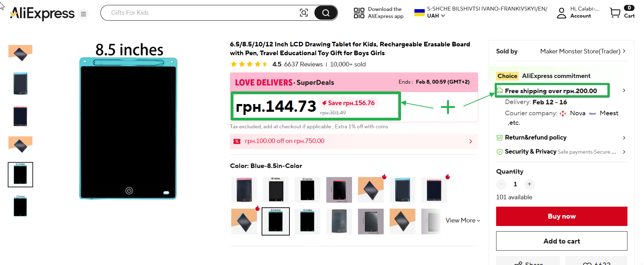The height and width of the screenshot is (265, 644).
Task: Select the 12 inches thumbnail in gallery
Action: pos(20,206)
